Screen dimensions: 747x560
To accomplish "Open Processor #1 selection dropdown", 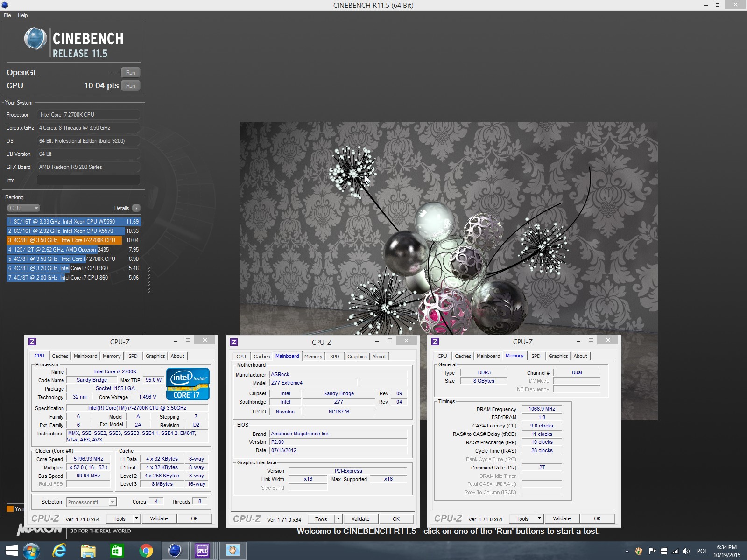I will click(x=92, y=502).
